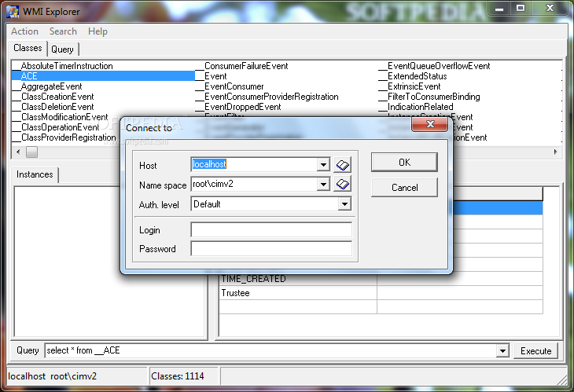Click the browse icon beside Host field
This screenshot has width=574, height=392.
point(342,165)
